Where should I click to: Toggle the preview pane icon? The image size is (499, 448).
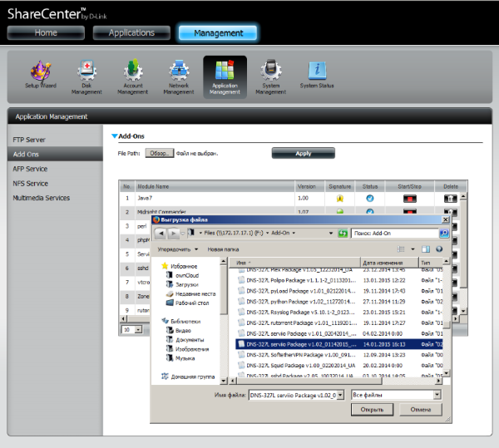(426, 249)
